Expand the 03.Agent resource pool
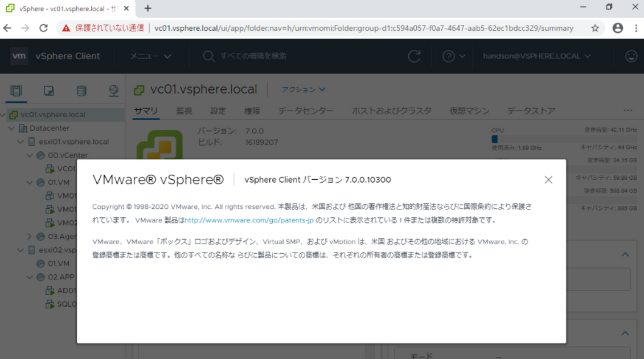 tap(30, 236)
